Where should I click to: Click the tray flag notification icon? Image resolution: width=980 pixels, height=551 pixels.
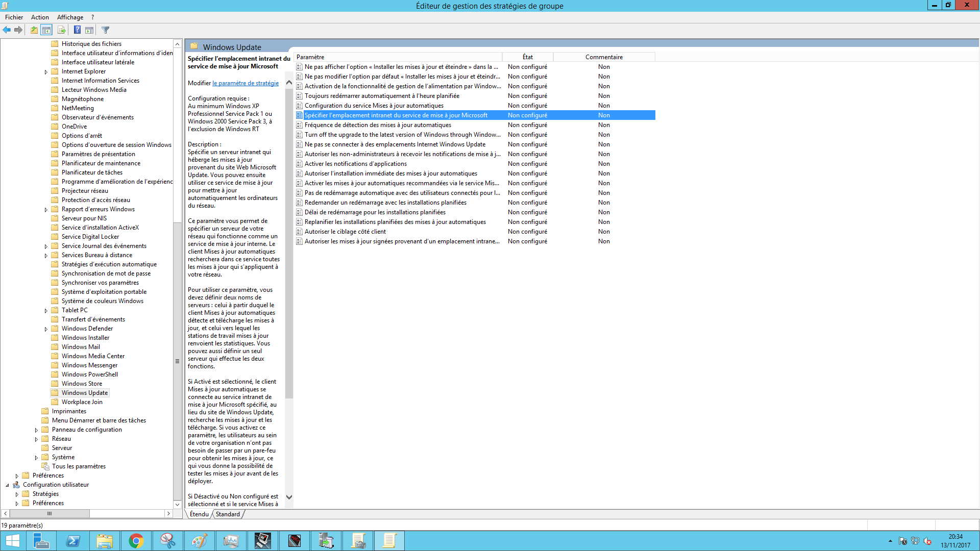903,541
